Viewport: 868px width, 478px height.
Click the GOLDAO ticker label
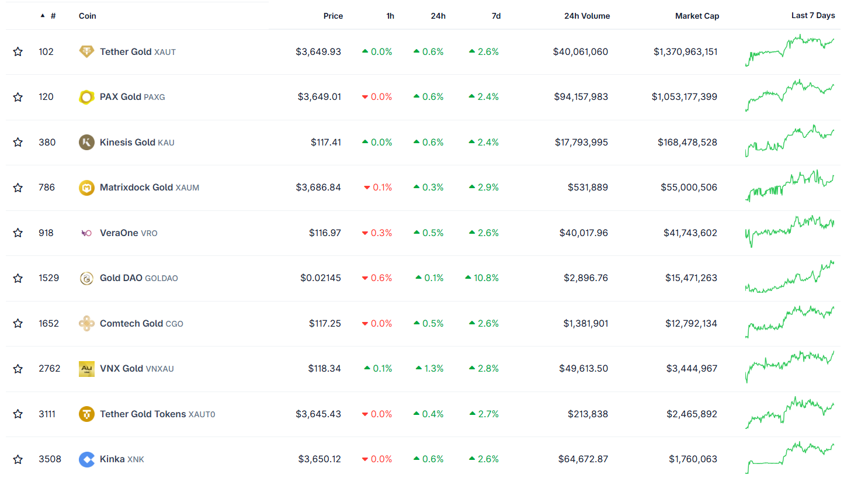[160, 278]
